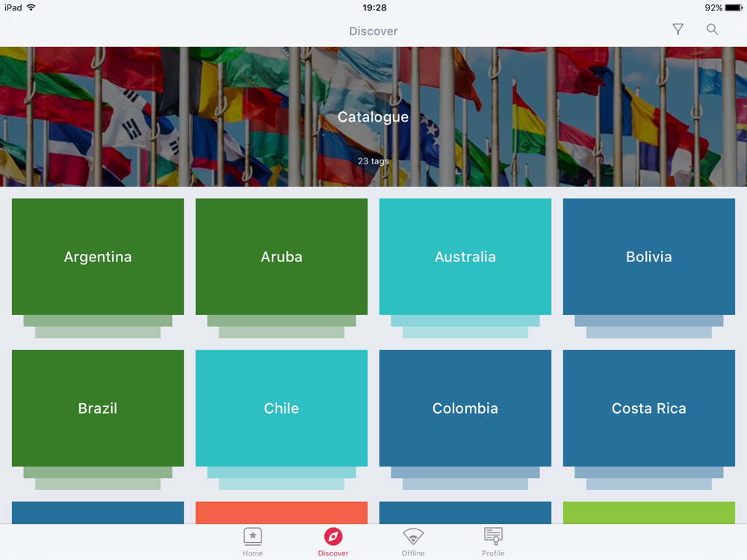Image resolution: width=747 pixels, height=560 pixels.
Task: Open the Home star icon
Action: click(252, 537)
